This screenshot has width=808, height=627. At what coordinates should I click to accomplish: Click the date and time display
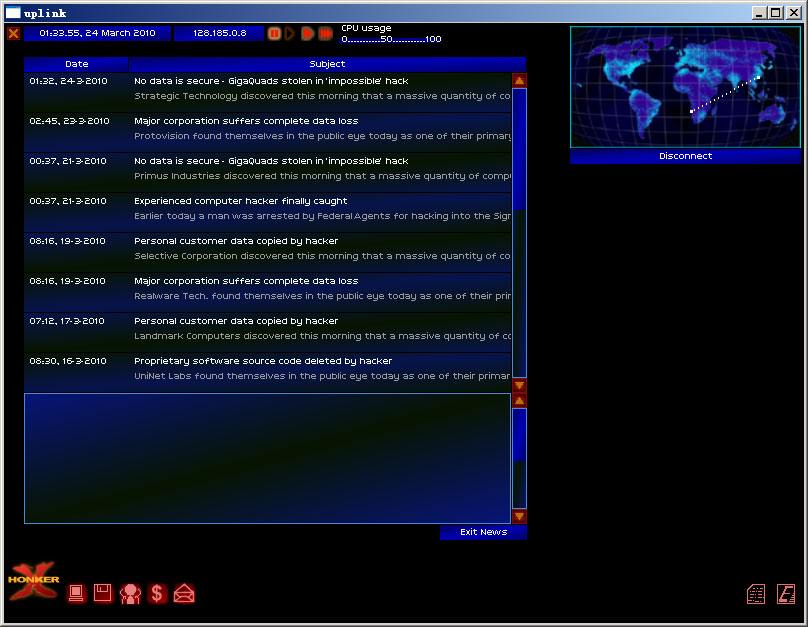pos(97,33)
